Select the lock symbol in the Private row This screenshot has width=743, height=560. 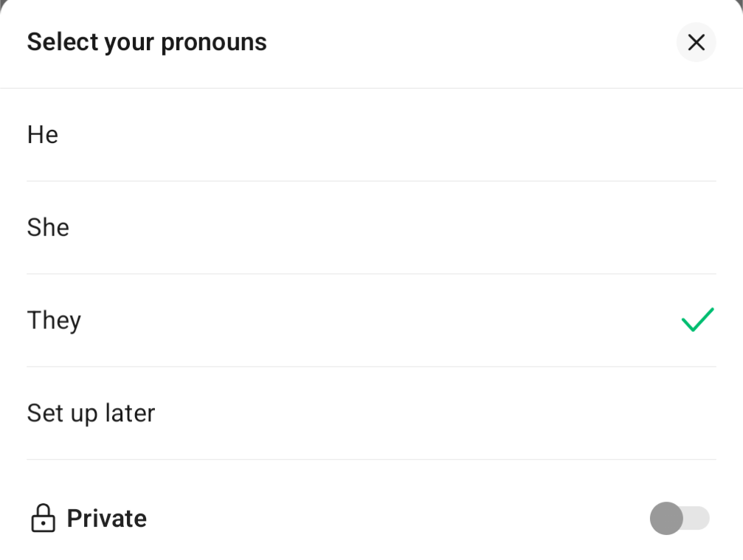pos(43,518)
